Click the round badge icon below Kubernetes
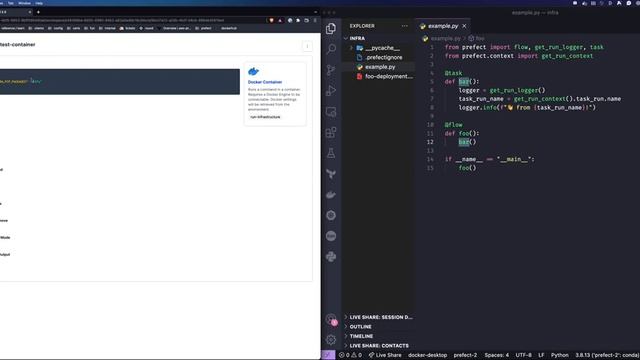This screenshot has height=360, width=640. click(x=331, y=236)
